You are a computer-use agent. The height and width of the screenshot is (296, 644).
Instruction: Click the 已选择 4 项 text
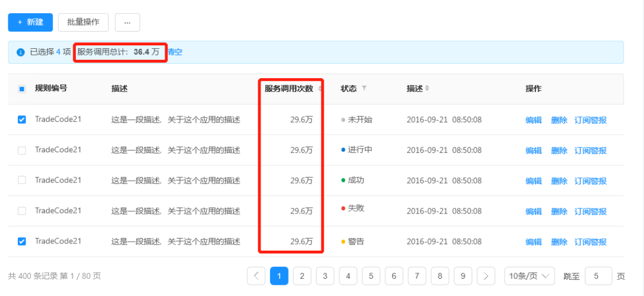point(50,52)
